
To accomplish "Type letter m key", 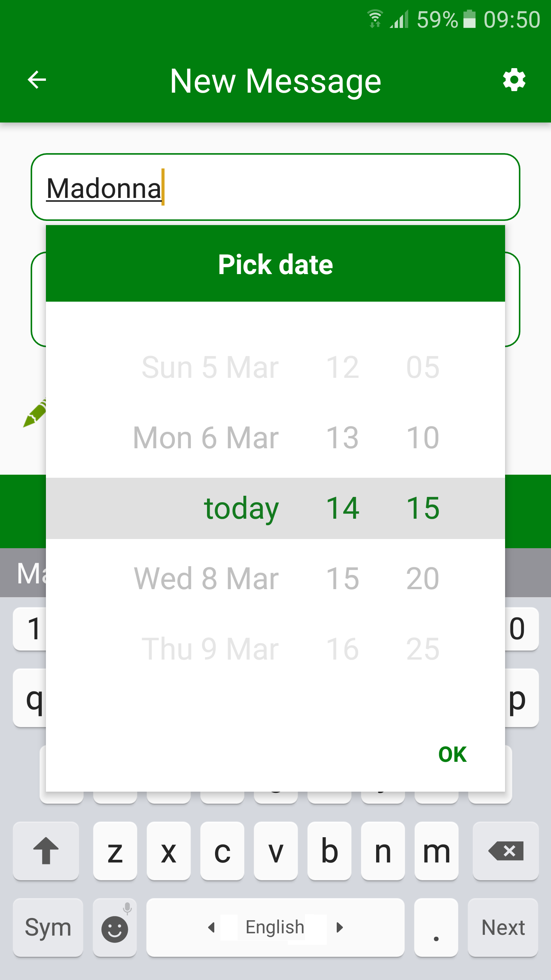I will point(437,851).
